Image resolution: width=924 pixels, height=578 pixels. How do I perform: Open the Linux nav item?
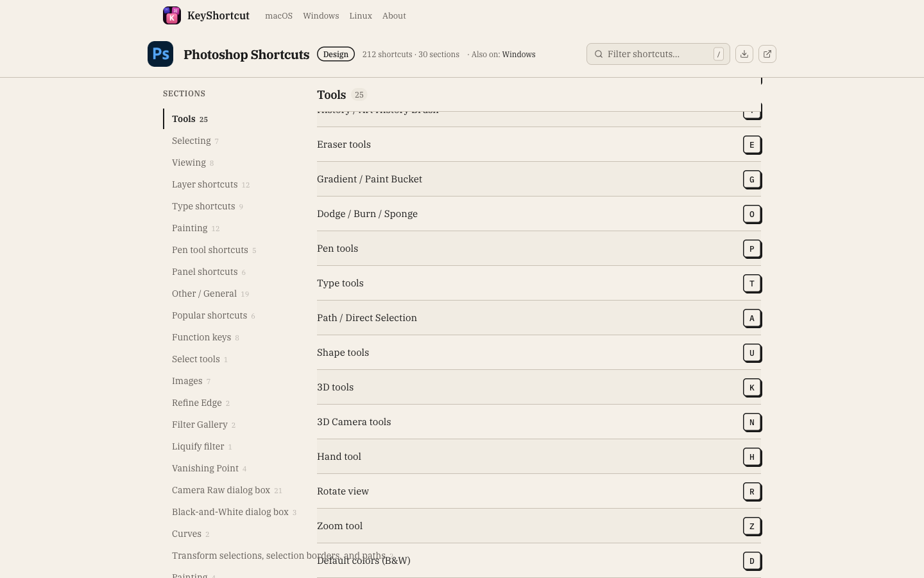pyautogui.click(x=361, y=15)
